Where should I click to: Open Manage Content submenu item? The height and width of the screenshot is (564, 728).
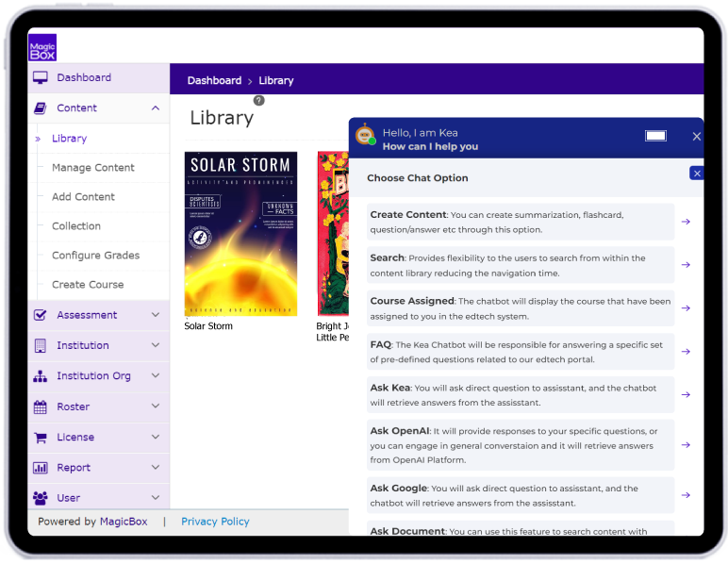tap(92, 168)
